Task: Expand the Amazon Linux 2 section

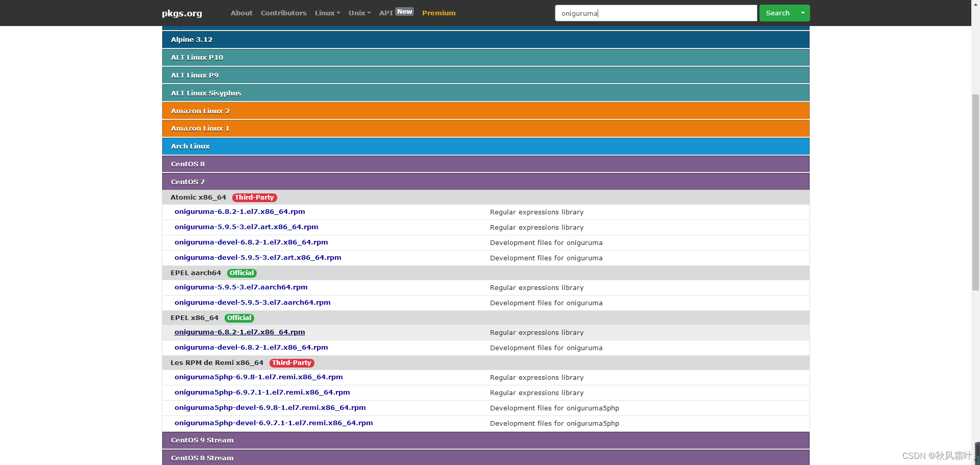Action: pos(486,111)
